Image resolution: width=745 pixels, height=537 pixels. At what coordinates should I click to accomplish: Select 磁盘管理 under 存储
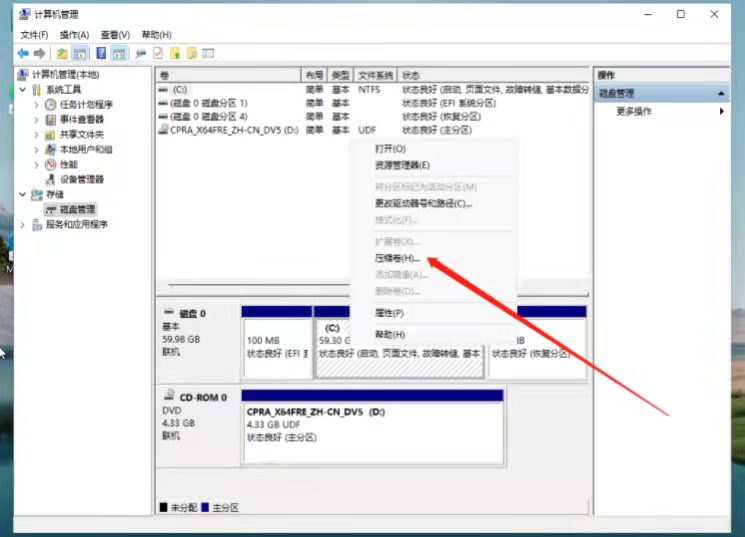tap(77, 209)
